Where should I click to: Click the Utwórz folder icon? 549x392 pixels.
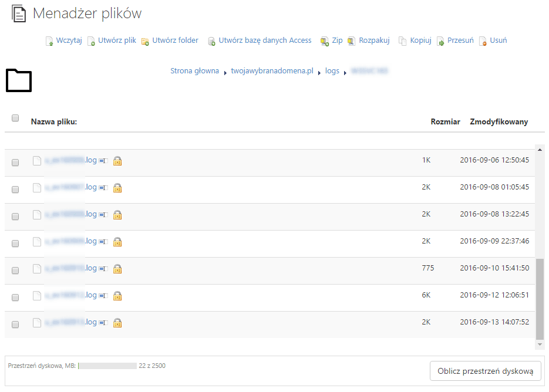pos(145,42)
